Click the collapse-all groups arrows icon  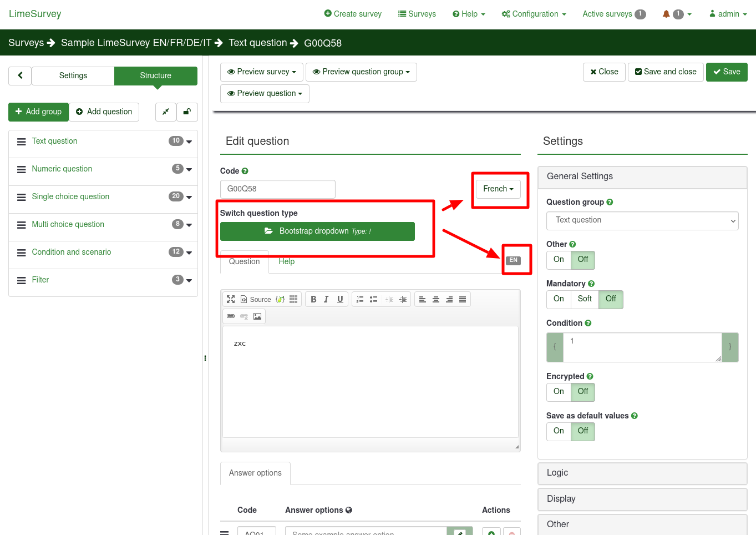[x=165, y=112]
